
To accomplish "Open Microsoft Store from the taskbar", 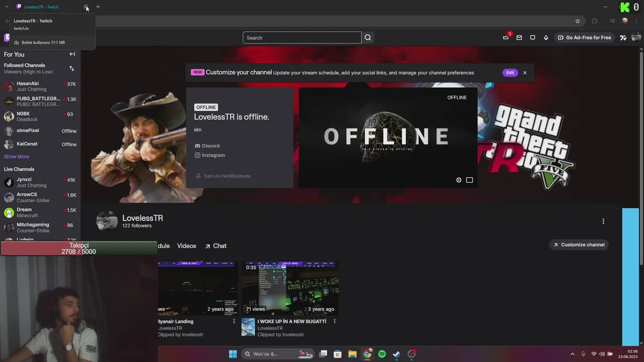I will (338, 354).
